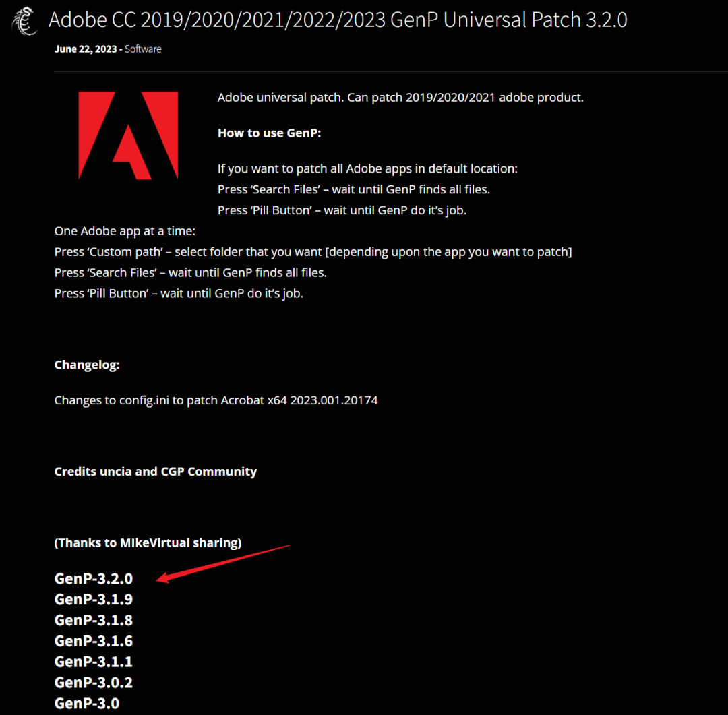Open the GenP-3.0 link

87,704
